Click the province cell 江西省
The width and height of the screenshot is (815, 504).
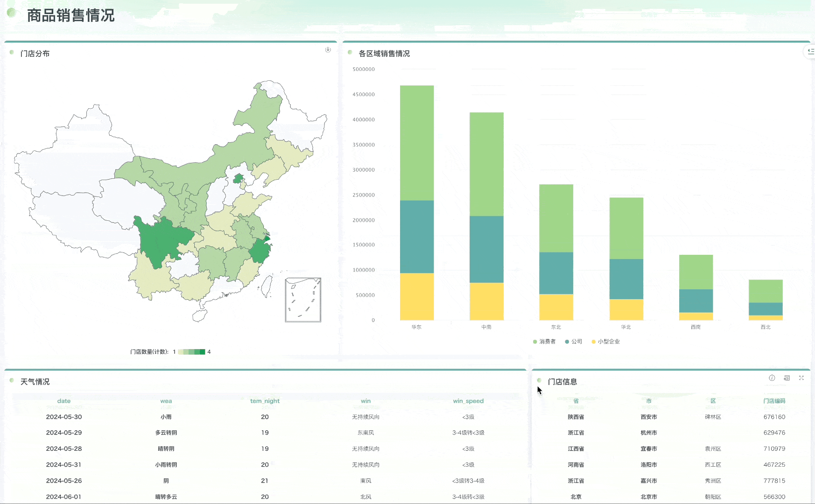(x=576, y=448)
